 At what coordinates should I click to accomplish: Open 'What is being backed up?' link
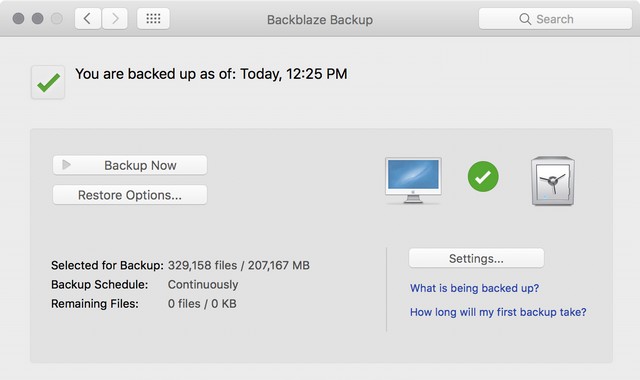pos(474,288)
